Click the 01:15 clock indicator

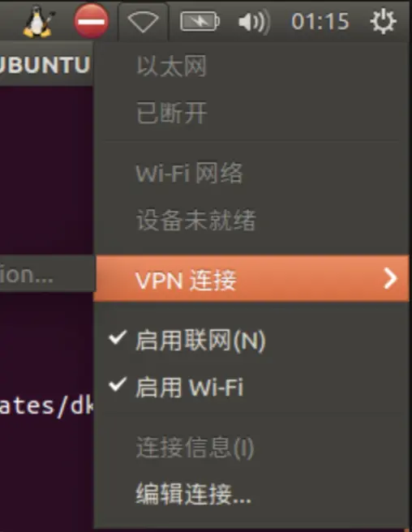(320, 22)
